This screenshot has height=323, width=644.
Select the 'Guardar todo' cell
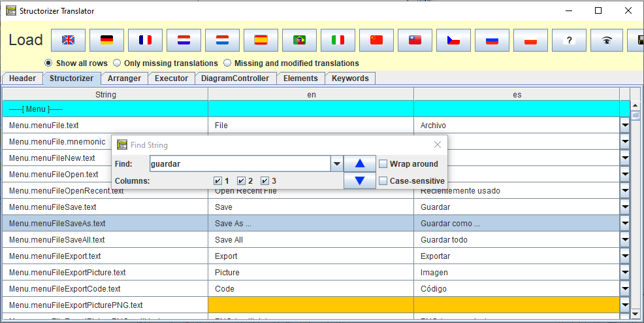pyautogui.click(x=517, y=239)
